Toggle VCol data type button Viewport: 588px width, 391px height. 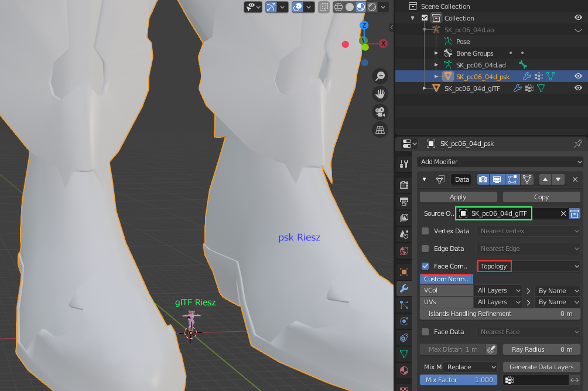tap(446, 290)
